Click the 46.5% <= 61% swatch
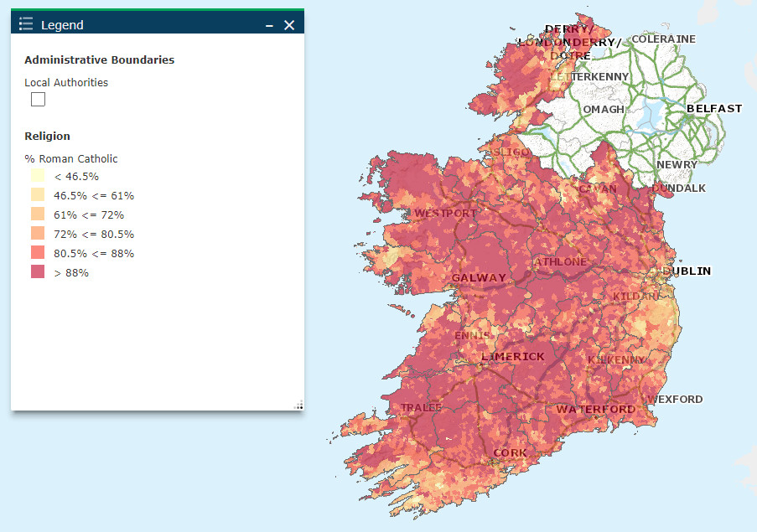 [x=36, y=195]
